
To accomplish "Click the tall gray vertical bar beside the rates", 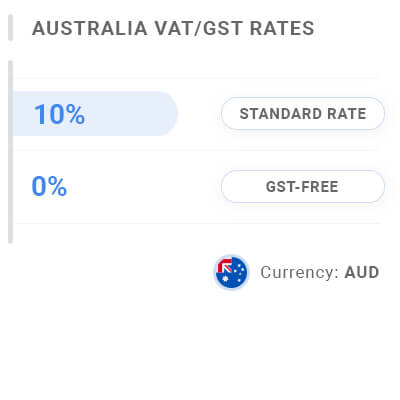I will pos(10,152).
